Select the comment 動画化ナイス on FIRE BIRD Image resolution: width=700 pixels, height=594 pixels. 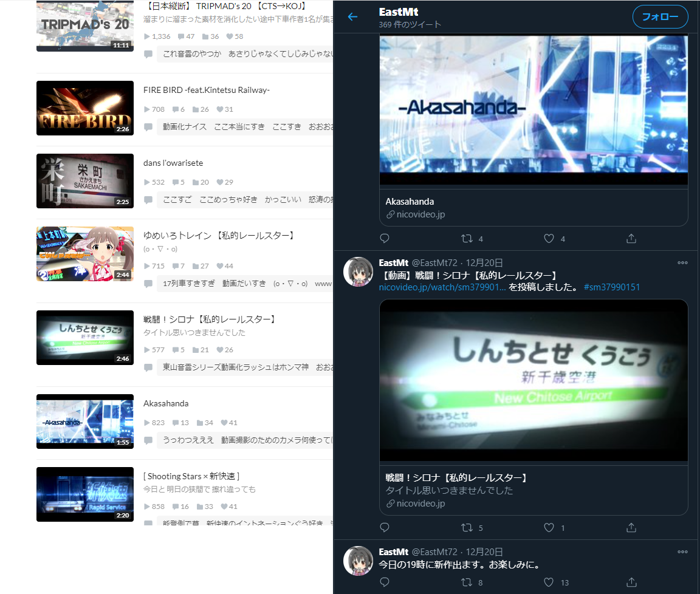click(x=184, y=127)
